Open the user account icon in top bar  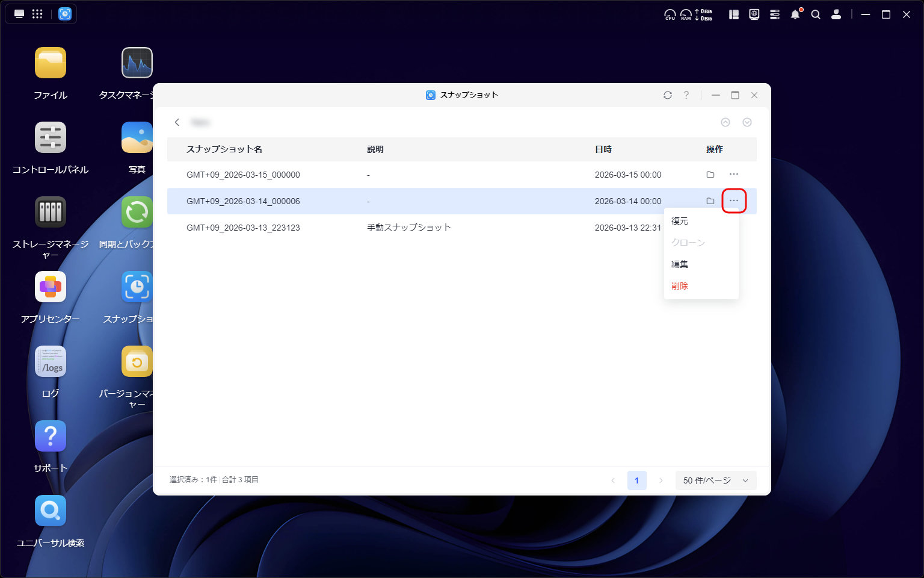(836, 14)
